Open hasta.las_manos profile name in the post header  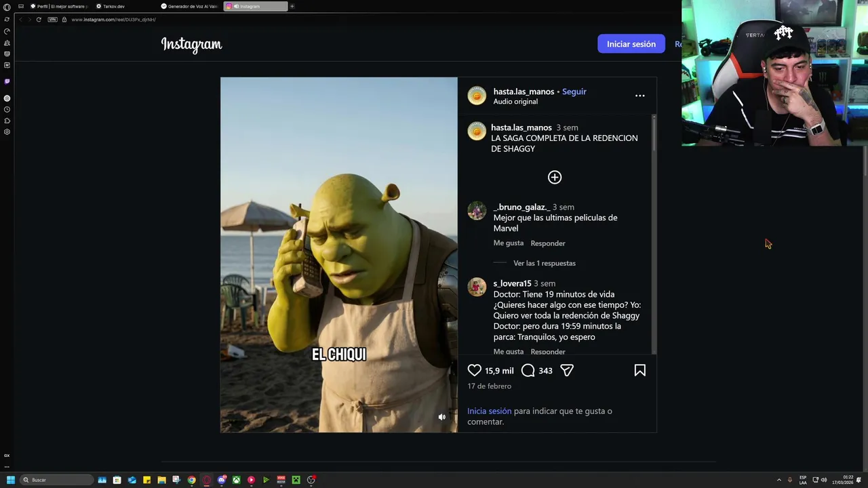[x=524, y=91]
